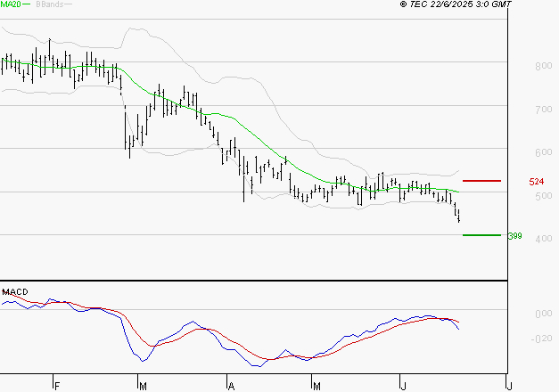Click the 400 price axis label
This screenshot has width=559, height=392.
click(544, 239)
